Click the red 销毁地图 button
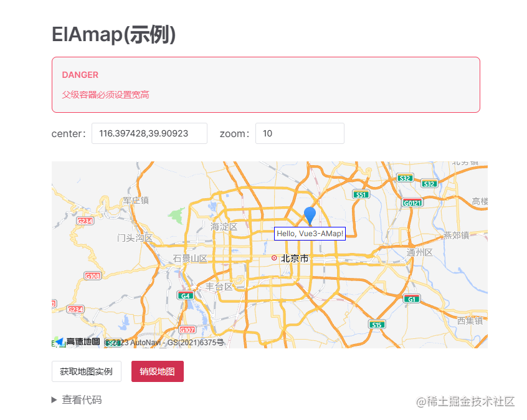This screenshot has width=527, height=420. click(157, 371)
